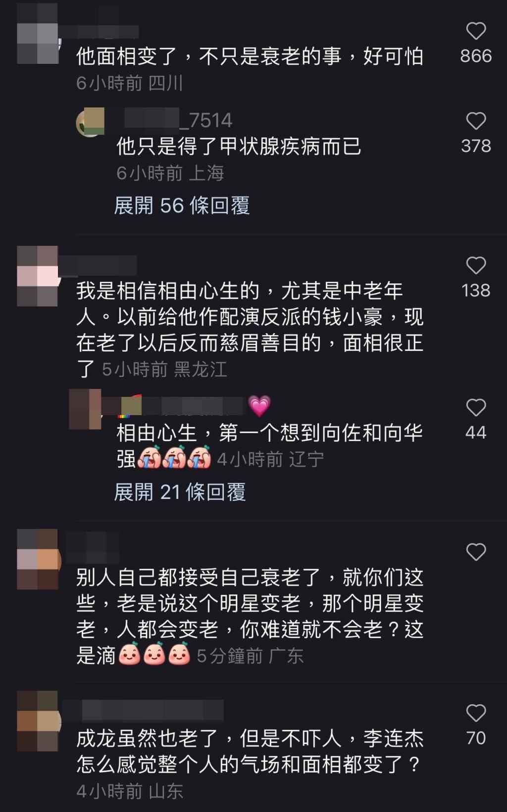Image resolution: width=507 pixels, height=812 pixels.
Task: Tap the comment starting '成龙虽然也老了'
Action: [250, 752]
